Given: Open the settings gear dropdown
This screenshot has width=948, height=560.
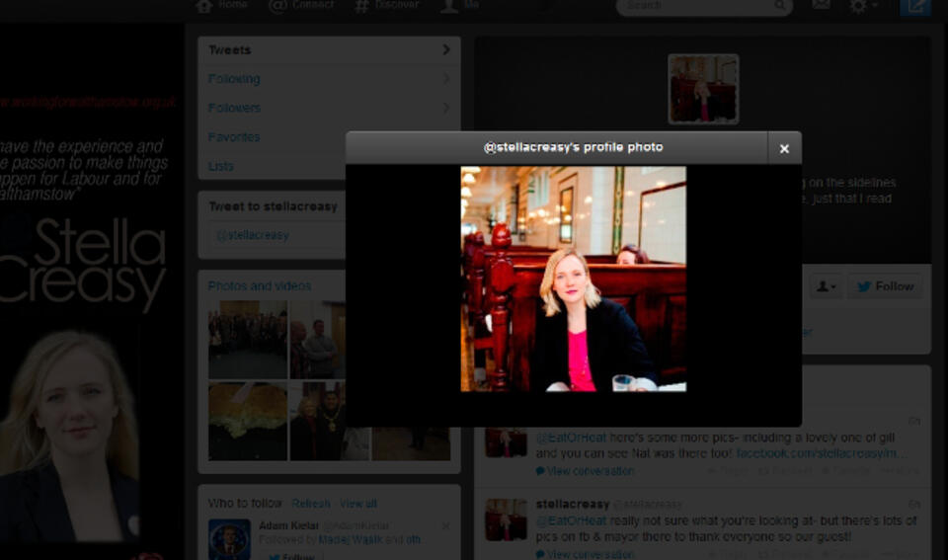Looking at the screenshot, I should point(862,6).
